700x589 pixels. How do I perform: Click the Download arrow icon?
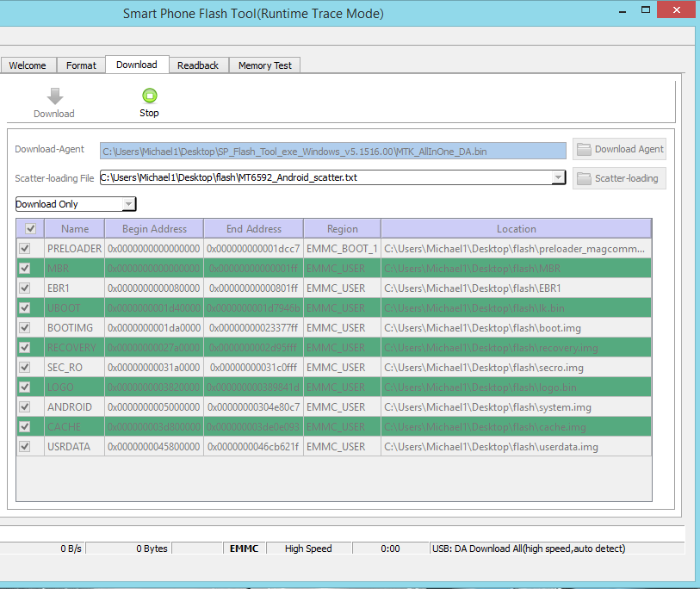click(54, 96)
